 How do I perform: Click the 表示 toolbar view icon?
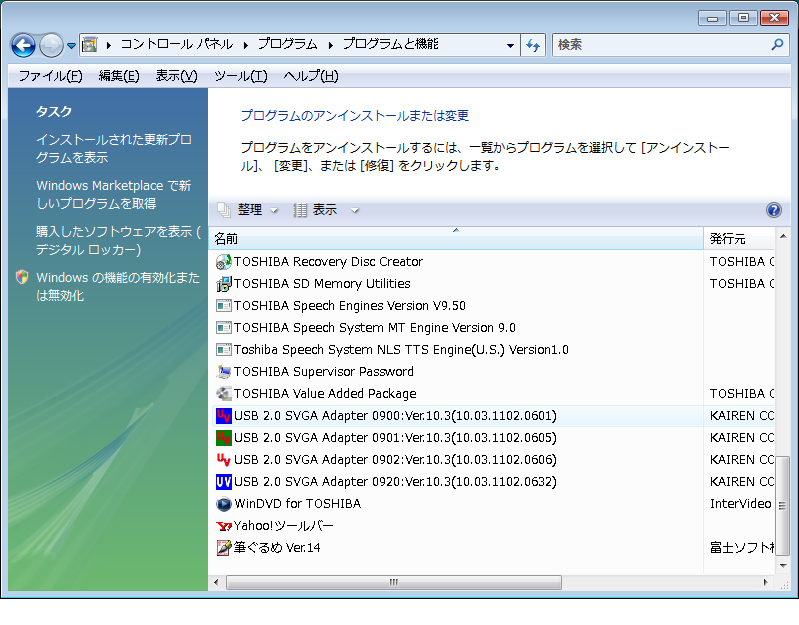(x=300, y=210)
